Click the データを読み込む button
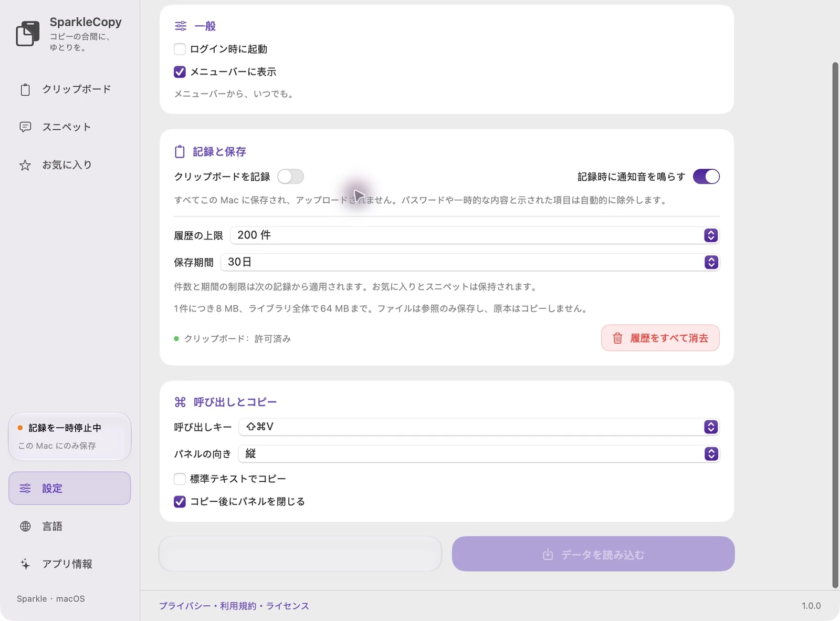Viewport: 840px width, 621px height. click(593, 554)
